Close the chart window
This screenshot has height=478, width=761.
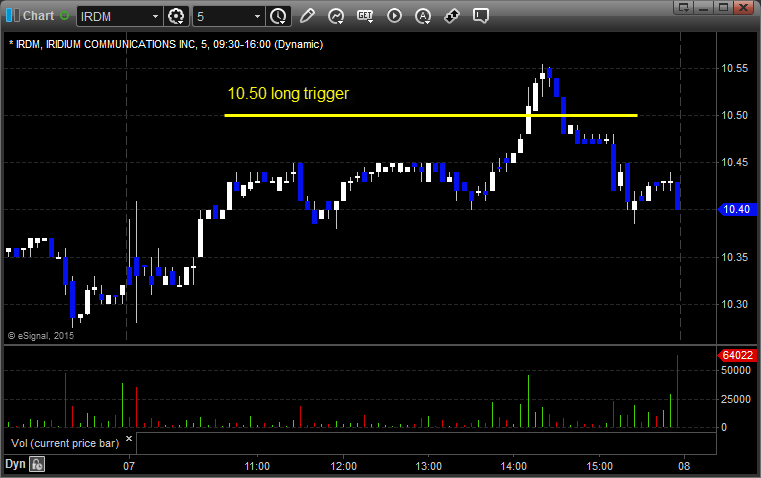743,7
